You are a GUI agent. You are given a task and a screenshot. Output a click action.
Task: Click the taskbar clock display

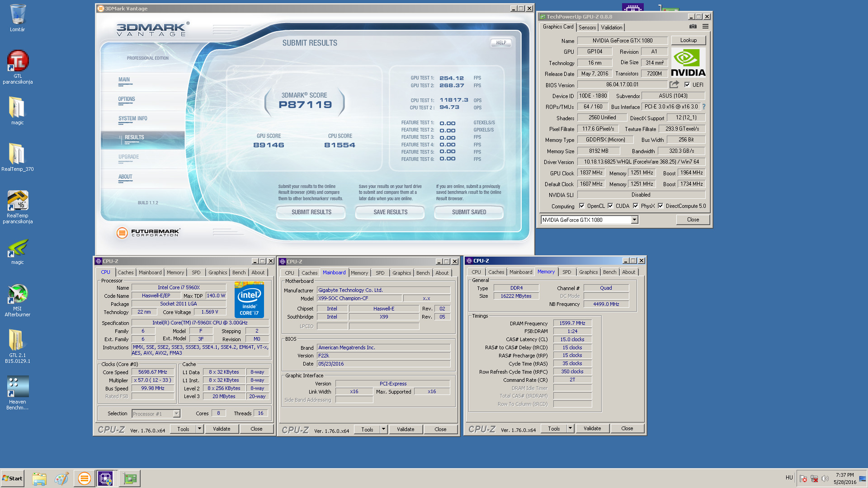(x=844, y=479)
